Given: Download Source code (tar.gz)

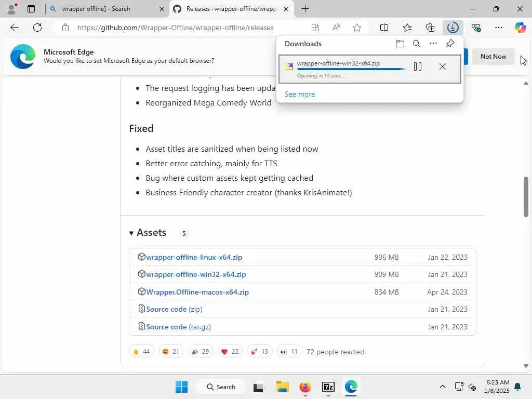Looking at the screenshot, I should click(179, 327).
